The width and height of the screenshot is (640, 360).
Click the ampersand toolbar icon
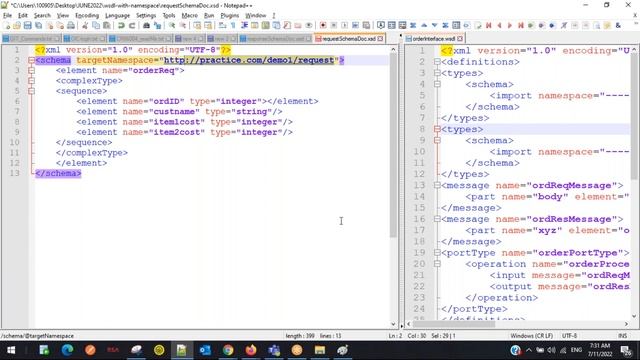[x=618, y=25]
